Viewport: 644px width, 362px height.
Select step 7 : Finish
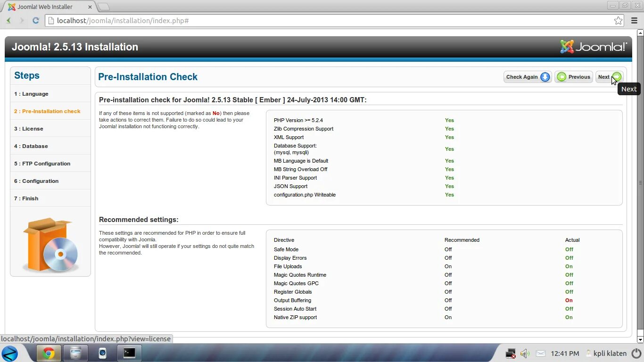coord(50,198)
